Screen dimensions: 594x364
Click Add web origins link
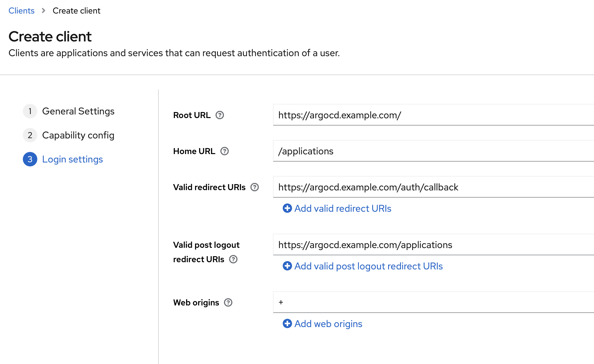[x=328, y=324]
